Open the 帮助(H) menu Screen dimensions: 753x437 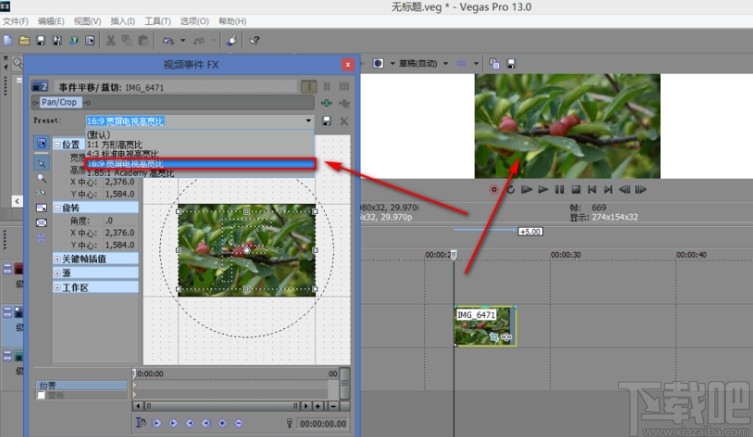click(232, 21)
